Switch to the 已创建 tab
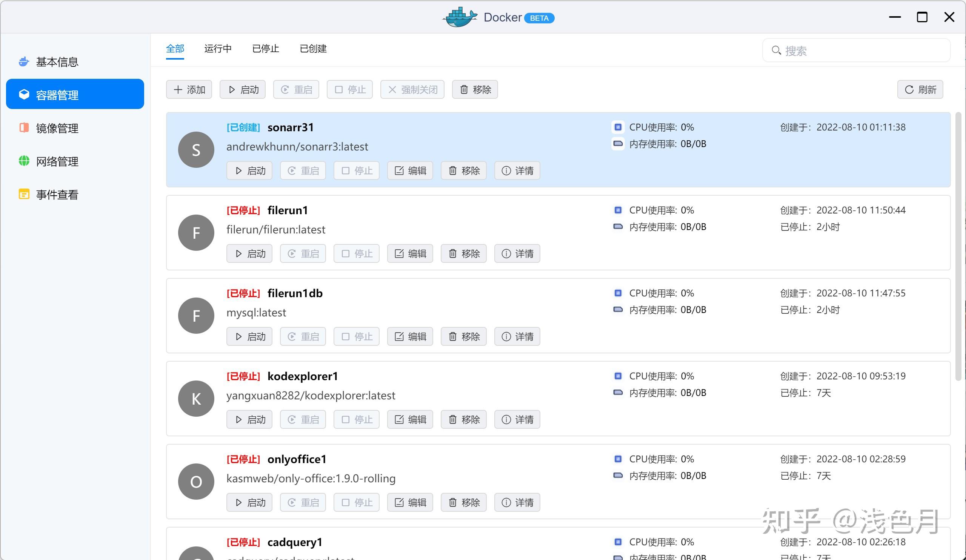The width and height of the screenshot is (966, 560). [x=313, y=49]
